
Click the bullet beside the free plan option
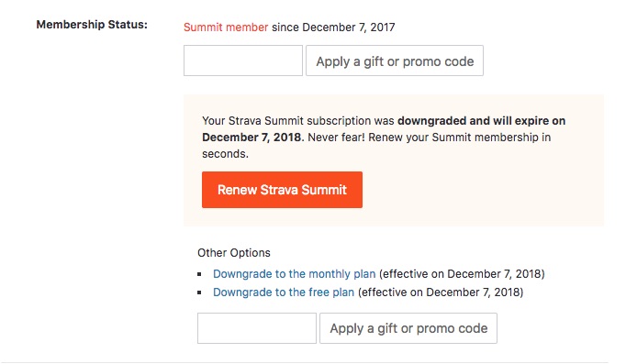coord(199,292)
